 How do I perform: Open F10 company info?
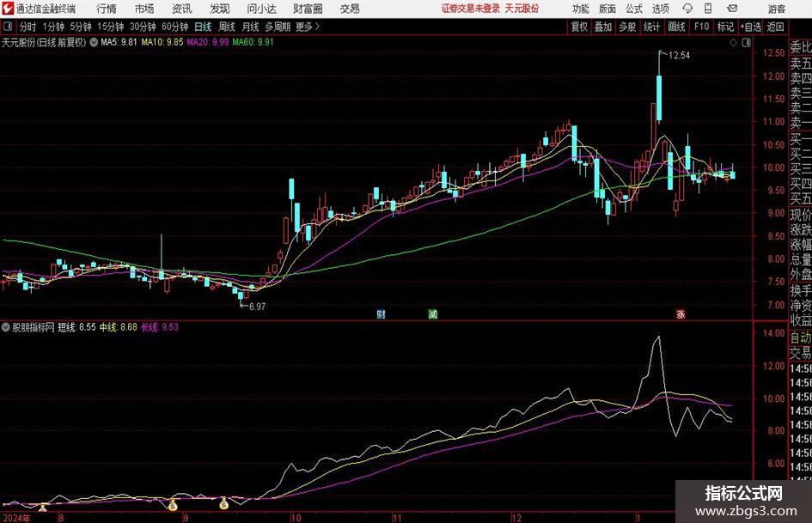click(x=701, y=27)
